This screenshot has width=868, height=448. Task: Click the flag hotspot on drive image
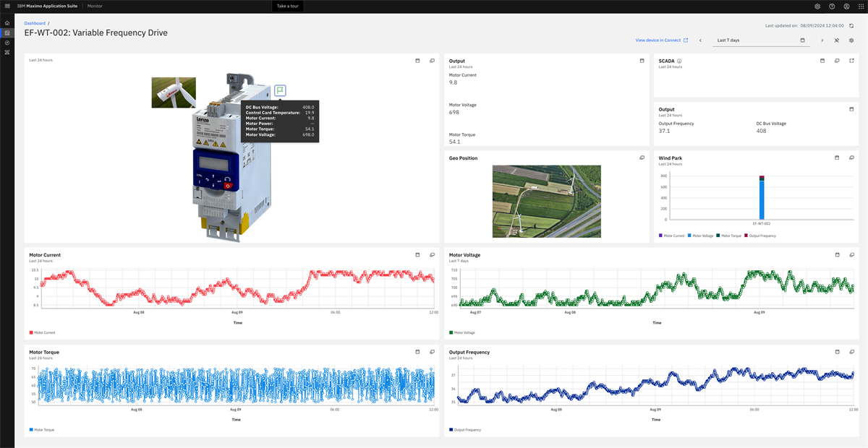point(280,90)
